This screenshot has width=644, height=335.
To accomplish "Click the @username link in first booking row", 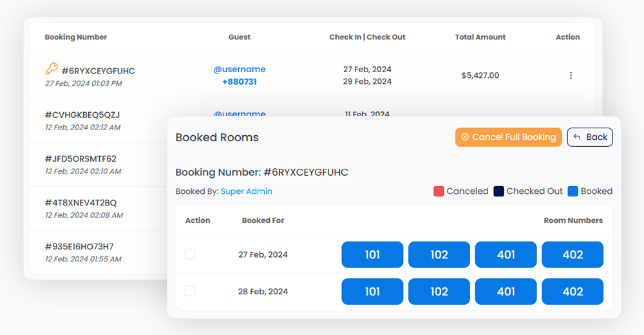I will pos(240,69).
